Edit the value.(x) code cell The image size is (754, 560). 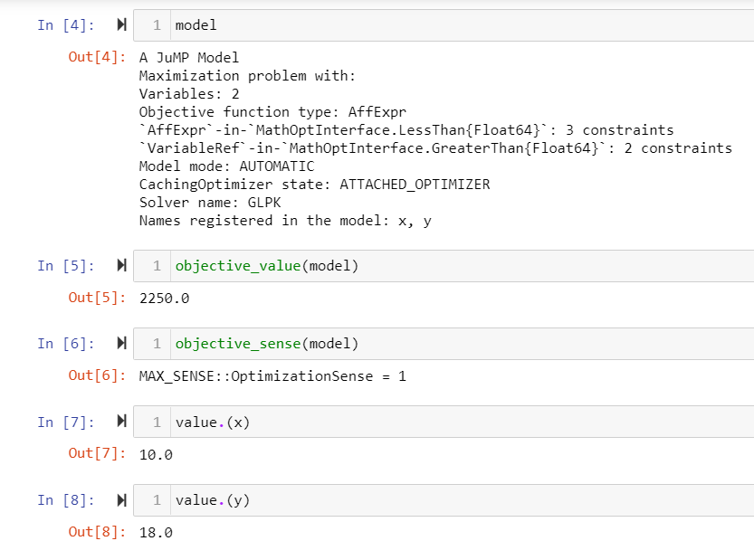click(x=453, y=422)
